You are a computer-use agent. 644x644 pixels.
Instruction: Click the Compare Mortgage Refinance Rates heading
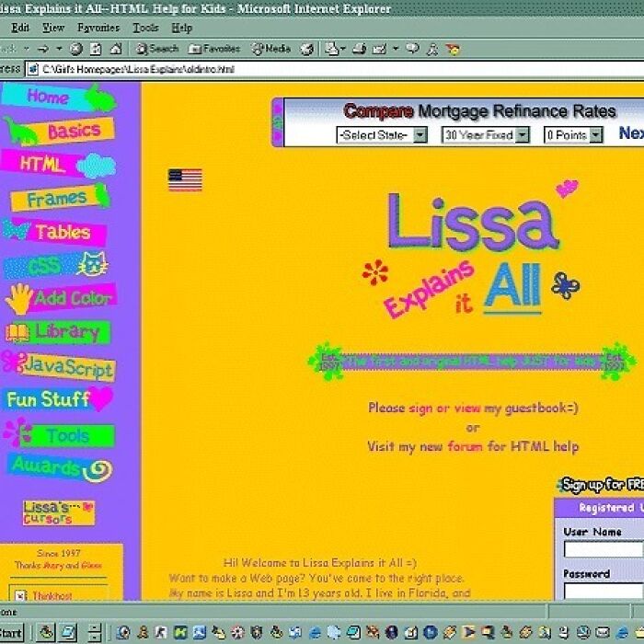(x=479, y=111)
